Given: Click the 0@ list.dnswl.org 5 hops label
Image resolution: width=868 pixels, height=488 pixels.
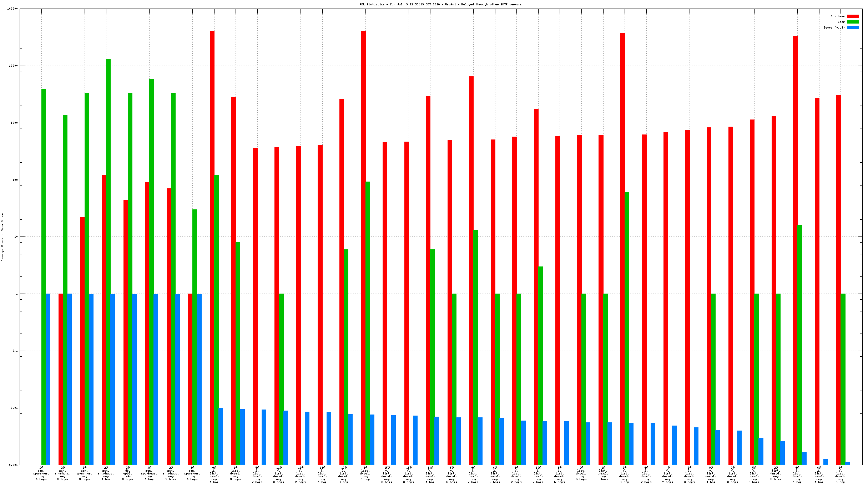Looking at the screenshot, I should (581, 473).
